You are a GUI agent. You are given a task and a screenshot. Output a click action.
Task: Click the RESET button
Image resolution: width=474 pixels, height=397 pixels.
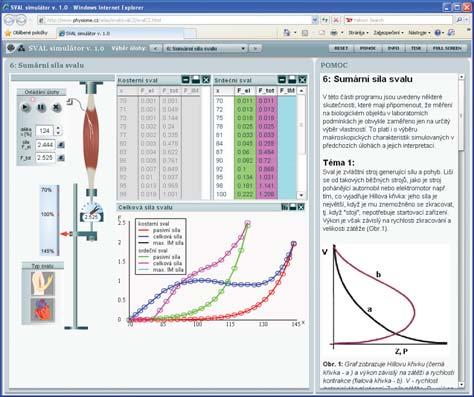pos(341,48)
